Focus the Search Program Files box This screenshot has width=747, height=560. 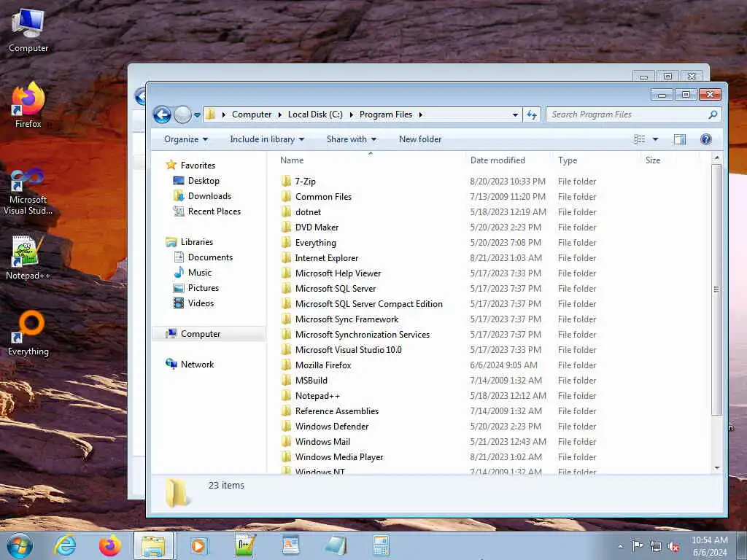633,114
